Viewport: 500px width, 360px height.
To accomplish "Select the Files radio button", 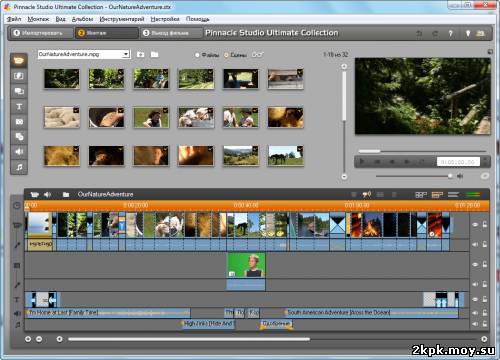I will (197, 55).
